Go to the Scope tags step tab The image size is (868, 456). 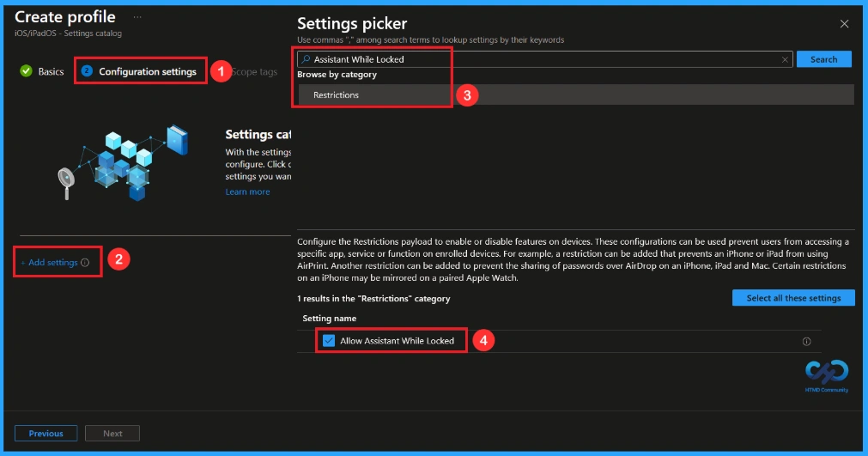254,72
